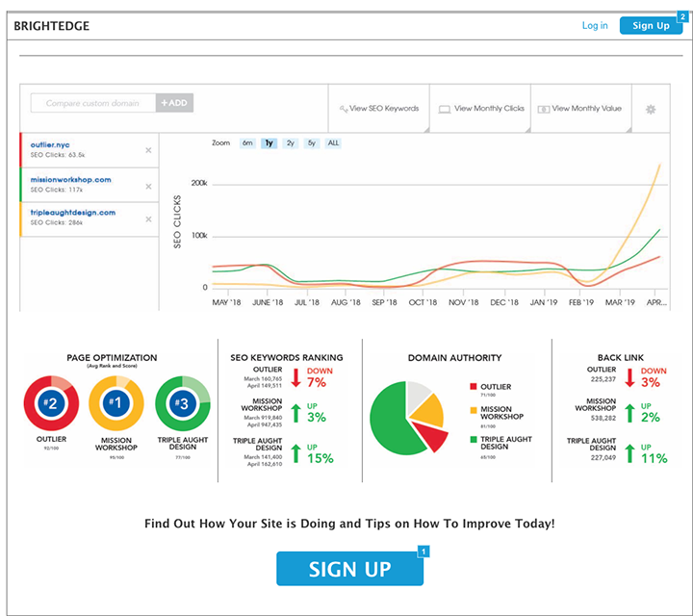693x616 pixels.
Task: Click the monitor icon beside View Monthly Clicks
Action: (444, 109)
